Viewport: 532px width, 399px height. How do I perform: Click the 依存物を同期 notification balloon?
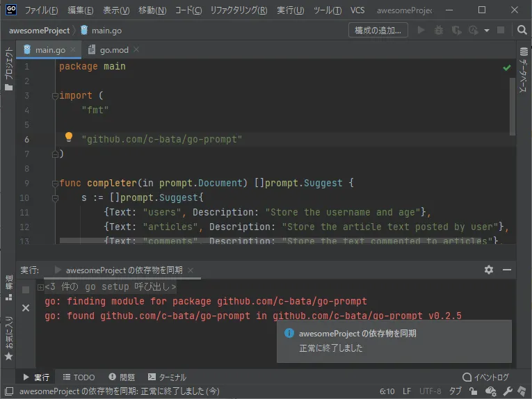click(x=394, y=341)
